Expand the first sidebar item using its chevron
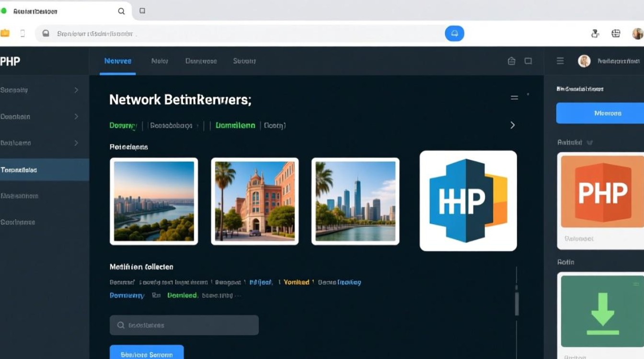 [x=76, y=90]
